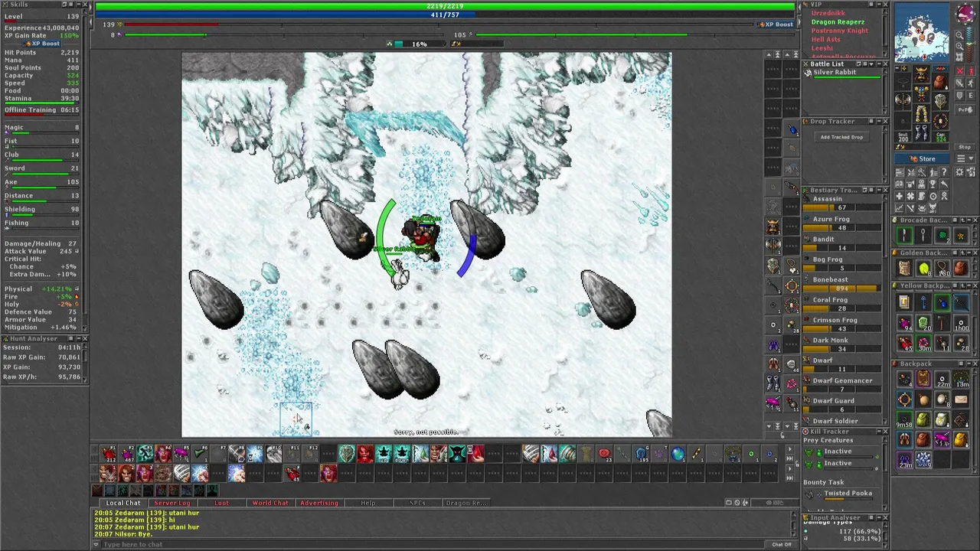Click the armor equipment slot

click(921, 93)
